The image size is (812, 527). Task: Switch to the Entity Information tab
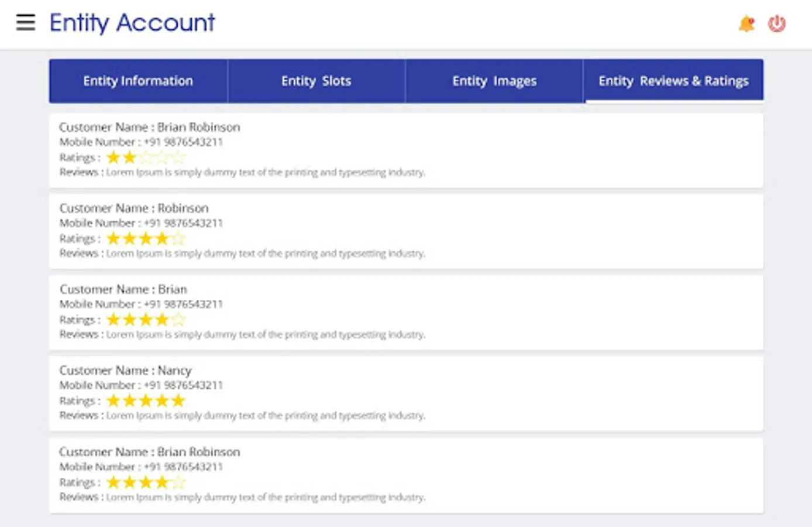pos(138,81)
